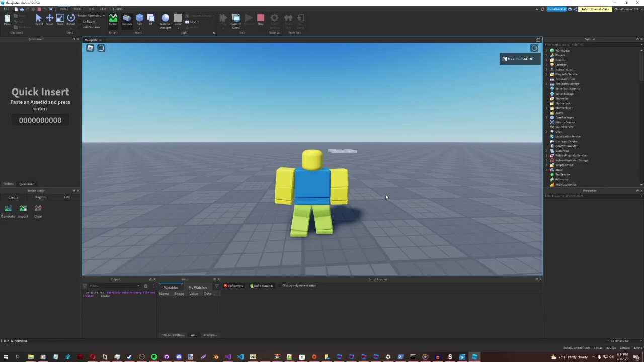Click the Paste clipboard icon
The image size is (644, 362).
[x=7, y=20]
